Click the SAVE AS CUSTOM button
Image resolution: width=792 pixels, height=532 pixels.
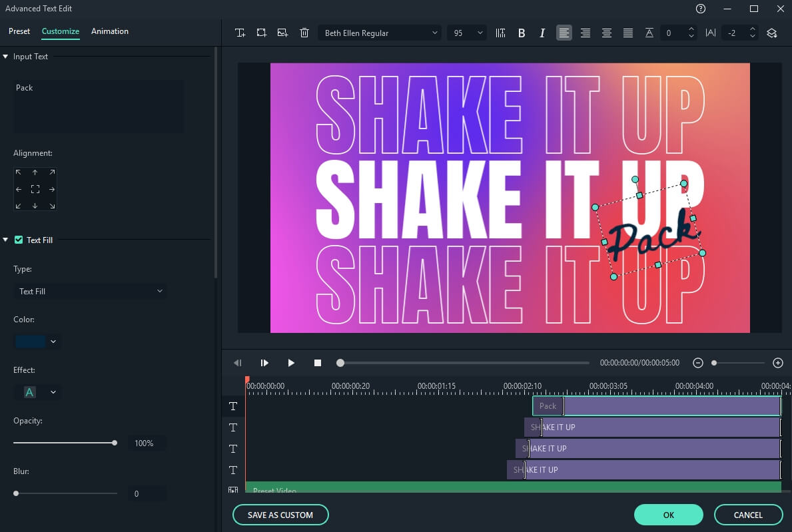[x=280, y=515]
